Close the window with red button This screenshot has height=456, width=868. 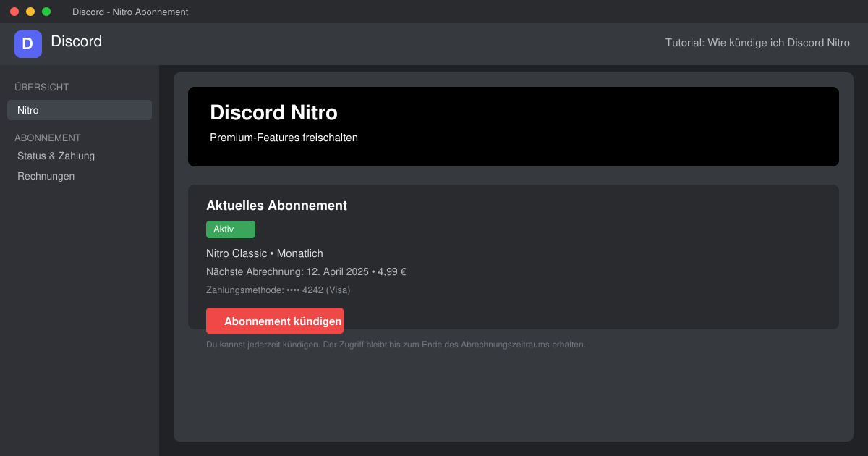click(x=14, y=12)
